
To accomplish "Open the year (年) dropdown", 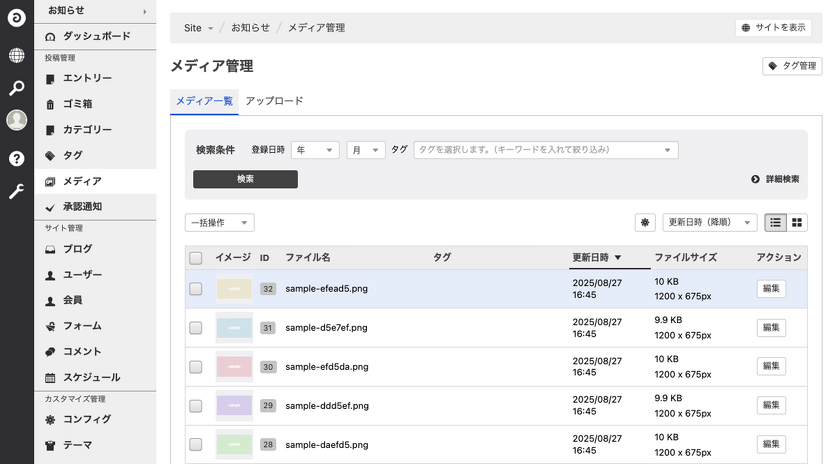I will click(x=315, y=150).
